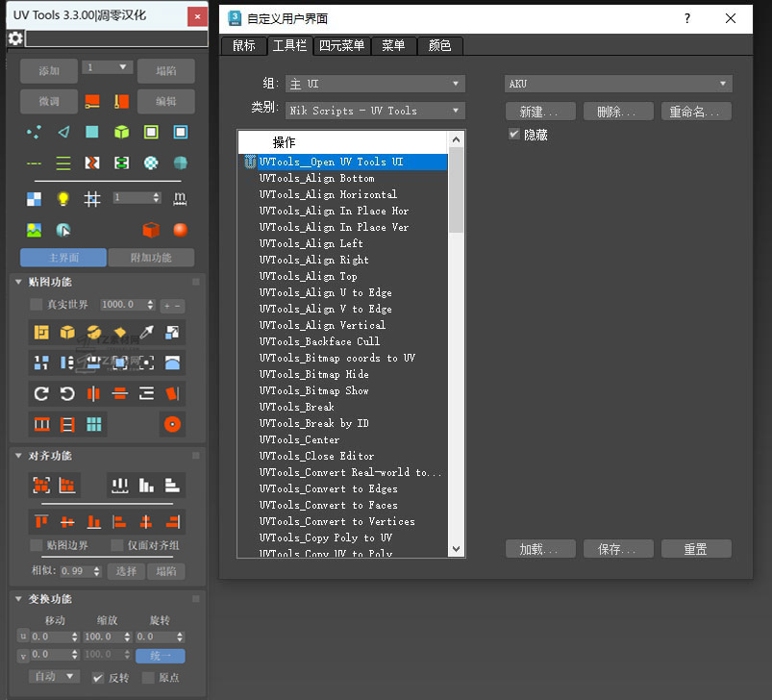
Task: Expand the AKU toolbar dropdown
Action: tap(618, 84)
